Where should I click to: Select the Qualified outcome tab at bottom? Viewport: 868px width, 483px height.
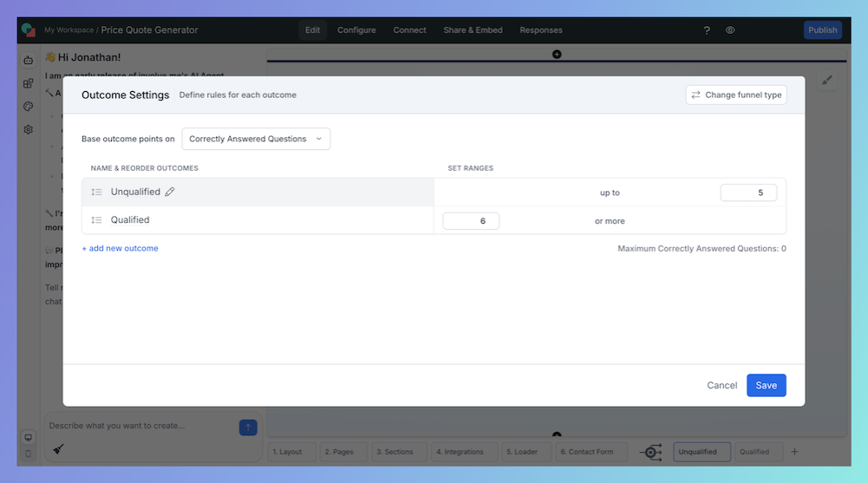tap(759, 452)
